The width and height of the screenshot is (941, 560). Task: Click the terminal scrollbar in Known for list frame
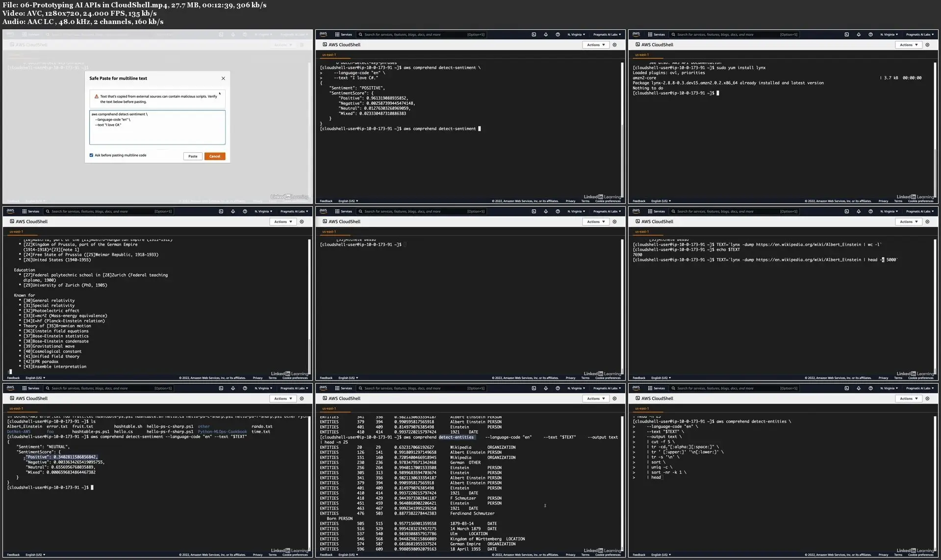(309, 306)
